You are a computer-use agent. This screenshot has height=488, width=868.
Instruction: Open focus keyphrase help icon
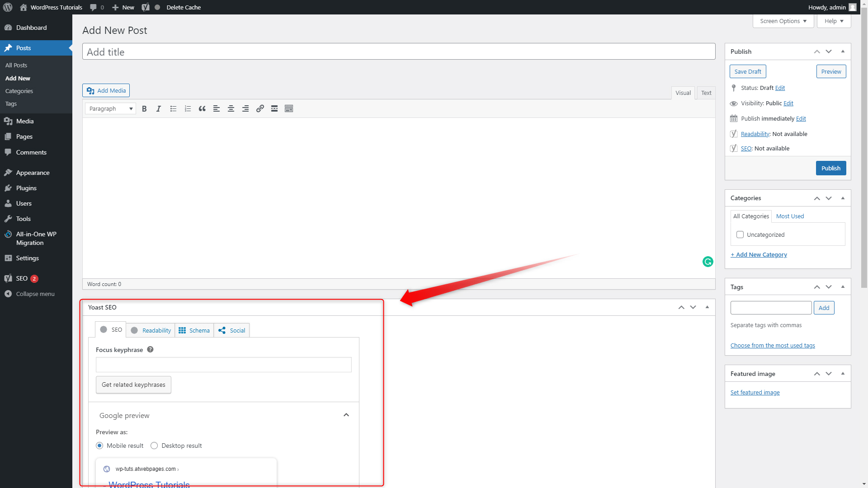click(x=150, y=349)
